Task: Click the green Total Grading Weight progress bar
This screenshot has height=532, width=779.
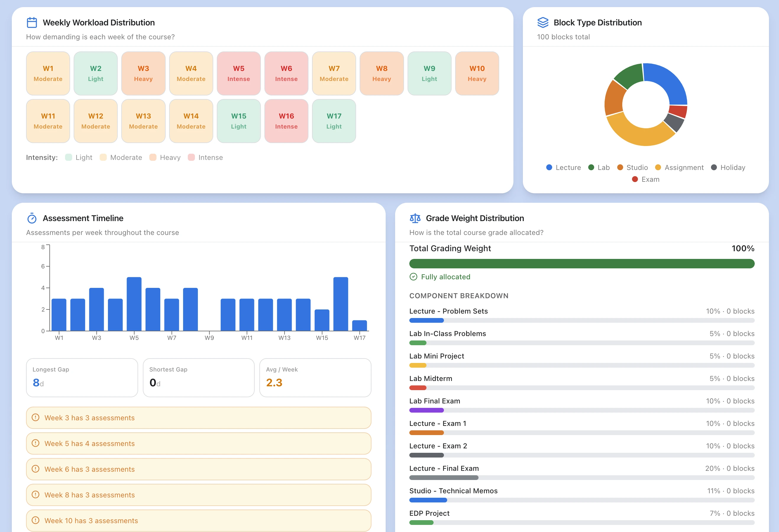Action: pyautogui.click(x=581, y=264)
